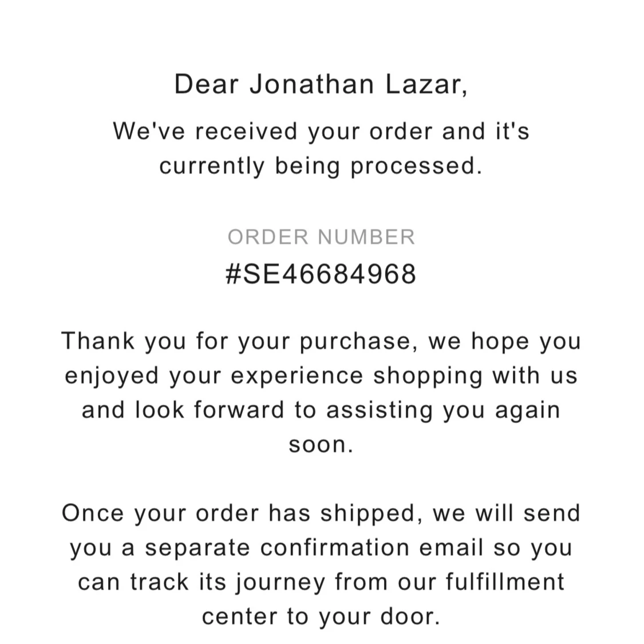Screen dimensions: 644x644
Task: Click the final line 'center to your door.'
Action: (321, 617)
